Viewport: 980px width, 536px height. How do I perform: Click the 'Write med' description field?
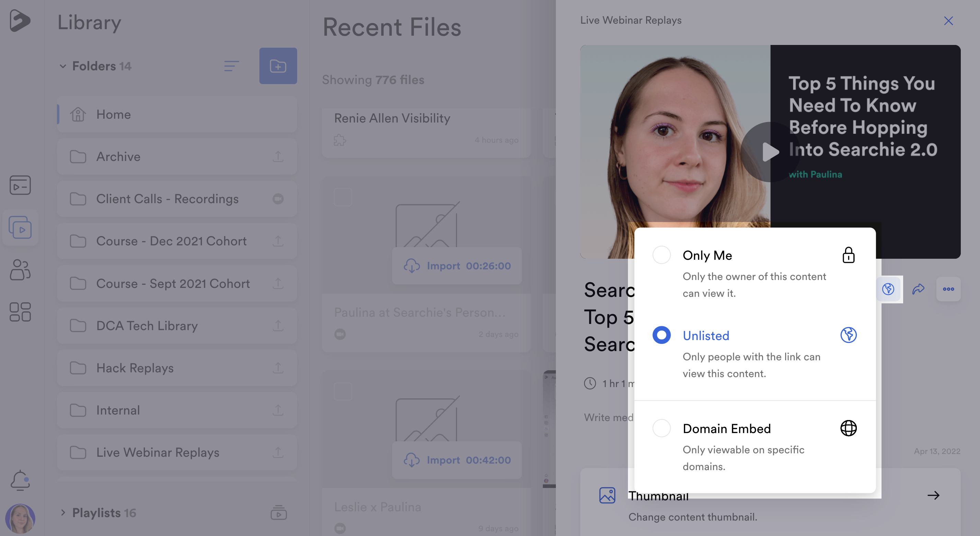[x=609, y=417]
